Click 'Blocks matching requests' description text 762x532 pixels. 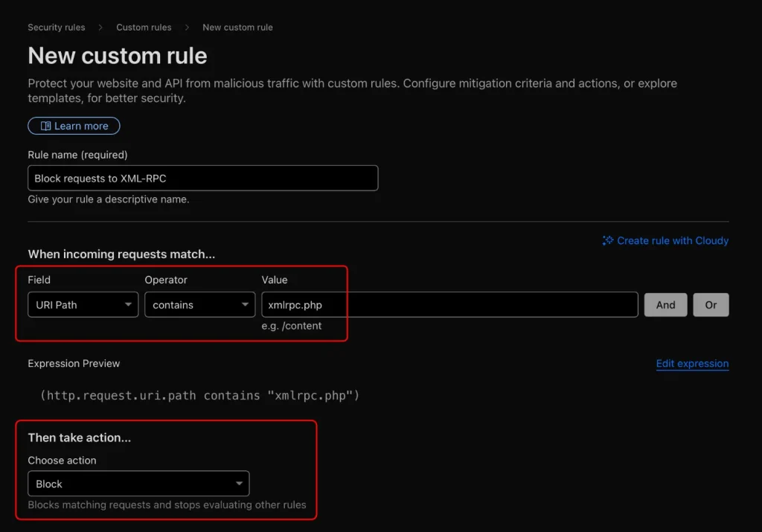[167, 504]
